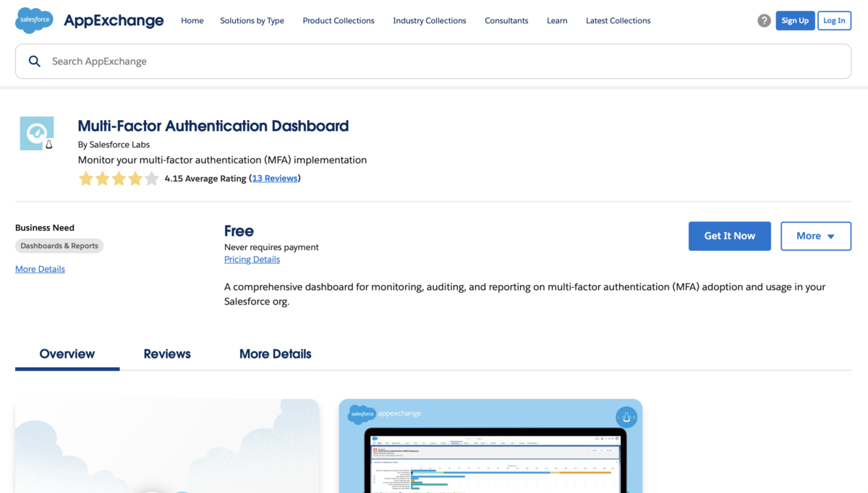This screenshot has width=868, height=493.
Task: Open Solutions by Type menu
Action: coord(252,20)
